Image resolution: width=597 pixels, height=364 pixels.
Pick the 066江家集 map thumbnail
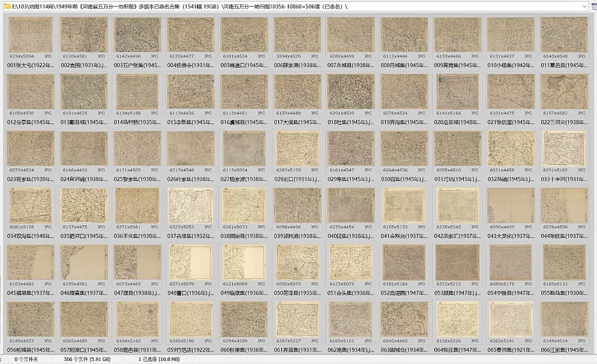coord(564,320)
